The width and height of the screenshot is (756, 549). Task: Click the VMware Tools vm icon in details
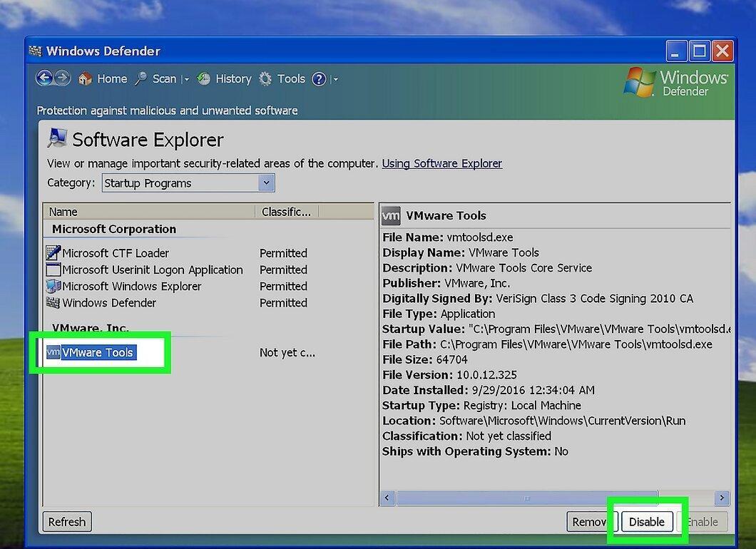click(391, 215)
